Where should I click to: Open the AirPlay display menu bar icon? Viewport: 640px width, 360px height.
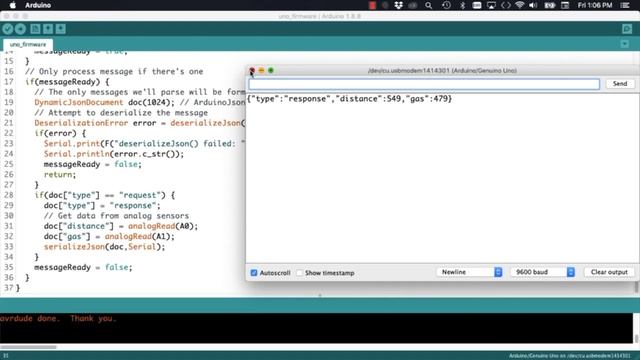coord(491,5)
